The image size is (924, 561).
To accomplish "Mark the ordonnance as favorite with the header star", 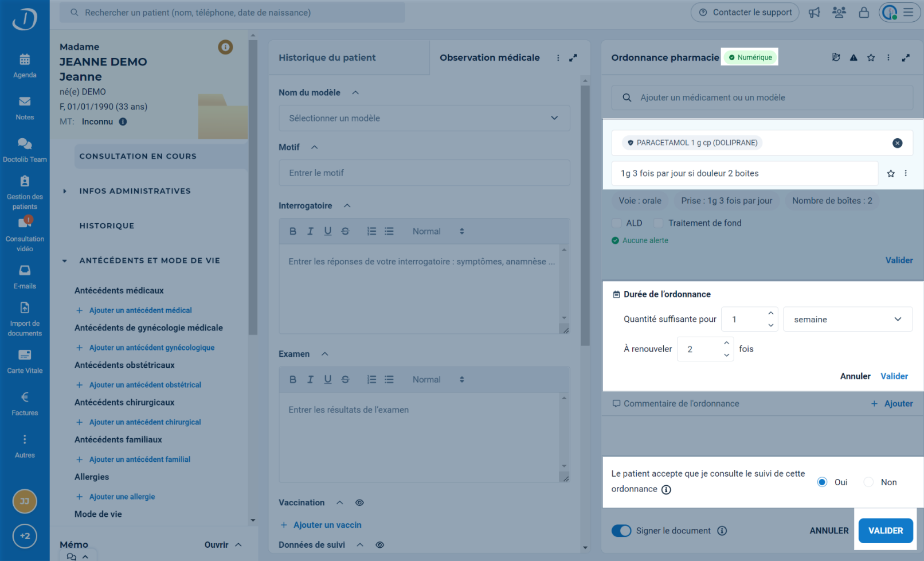I will tap(871, 58).
